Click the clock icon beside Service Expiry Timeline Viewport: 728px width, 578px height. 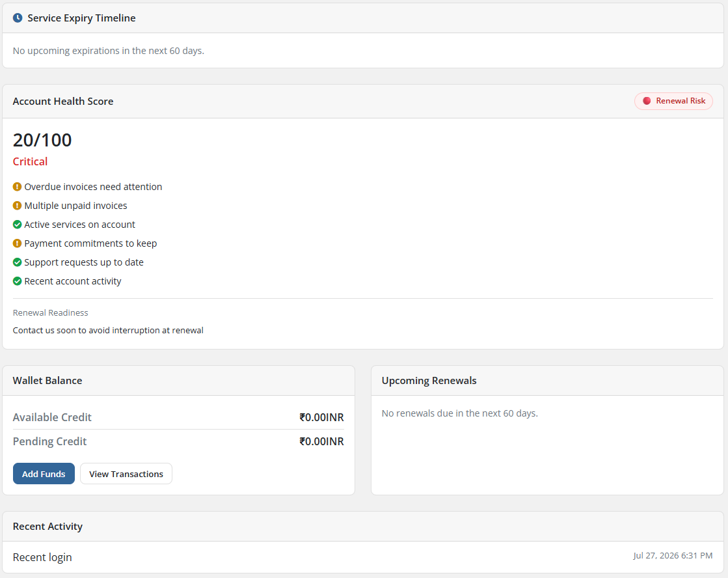click(18, 18)
